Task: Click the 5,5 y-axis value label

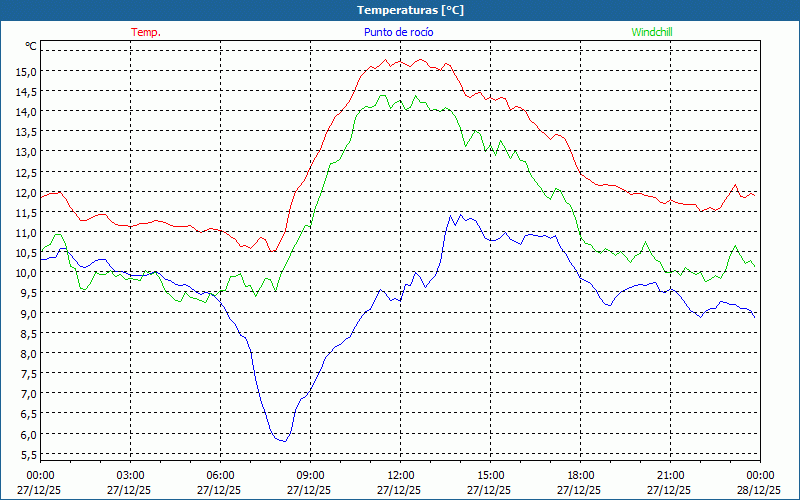Action: pos(27,455)
